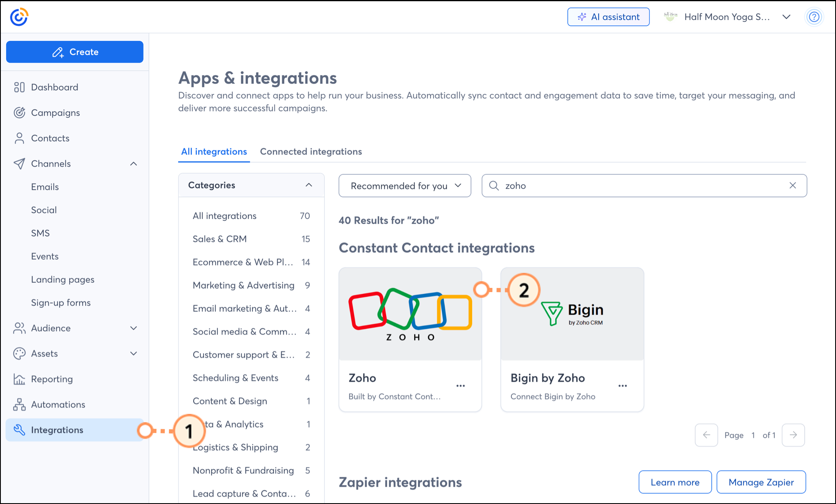Select Sales & CRM category
836x504 pixels.
[219, 239]
